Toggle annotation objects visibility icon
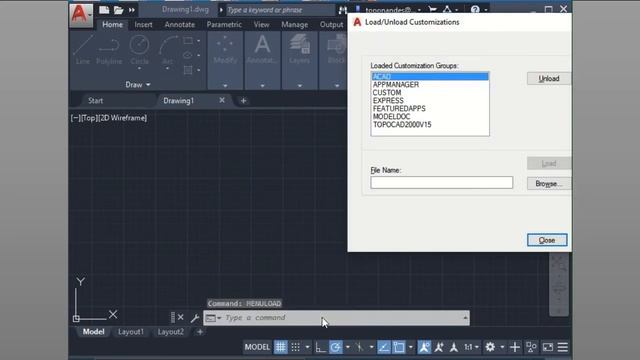 tap(424, 347)
